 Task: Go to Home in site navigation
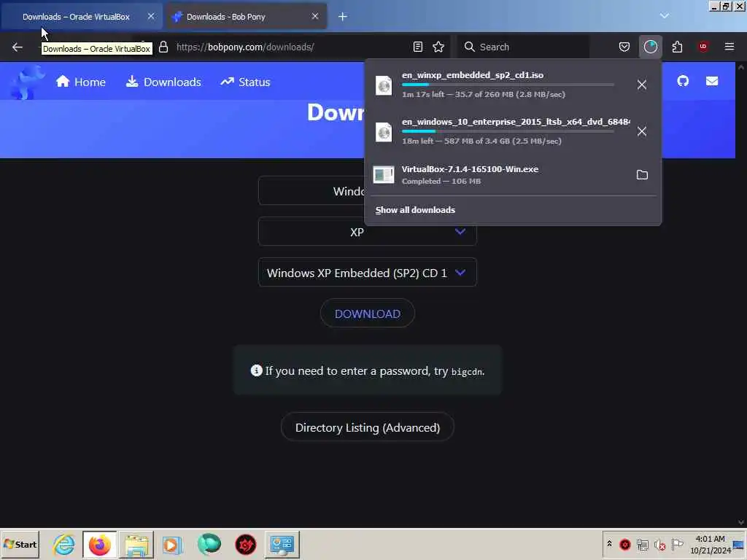point(80,82)
